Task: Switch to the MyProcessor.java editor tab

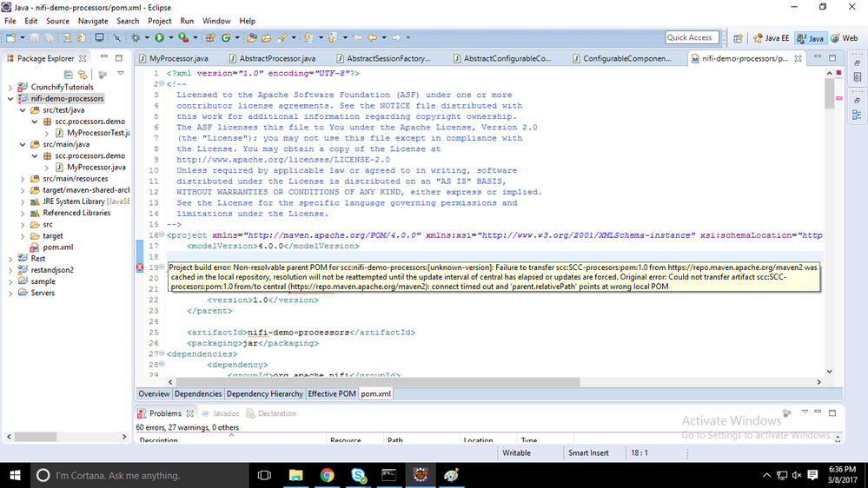Action: click(x=174, y=58)
